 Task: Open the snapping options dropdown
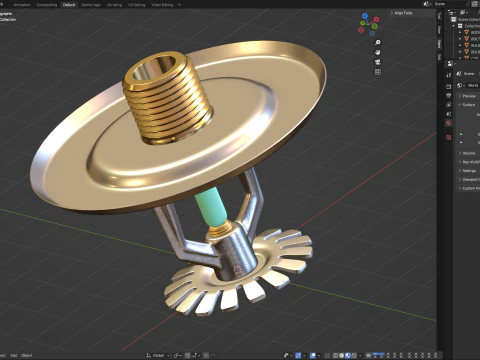pos(196,355)
